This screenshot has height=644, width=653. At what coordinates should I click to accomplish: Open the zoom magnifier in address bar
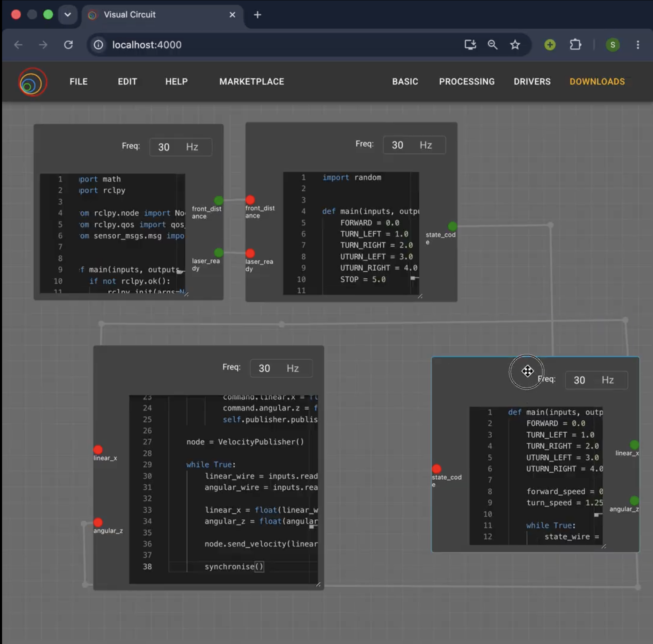click(x=492, y=45)
